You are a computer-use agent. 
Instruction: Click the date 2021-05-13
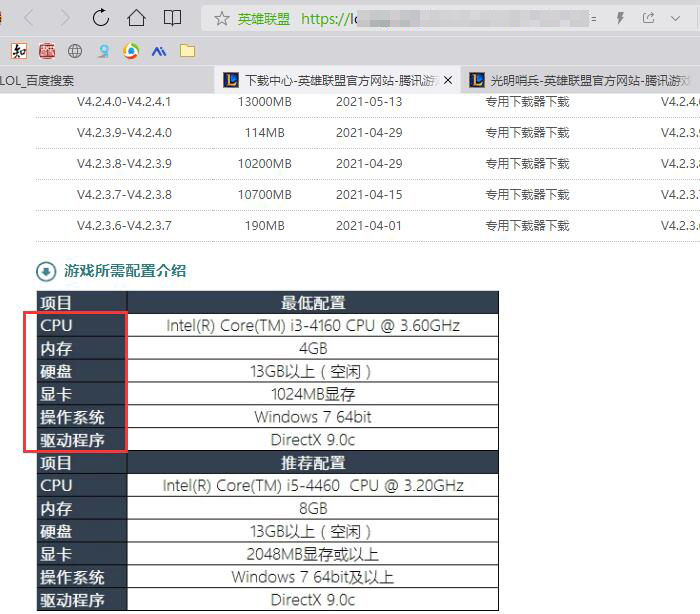pos(369,102)
